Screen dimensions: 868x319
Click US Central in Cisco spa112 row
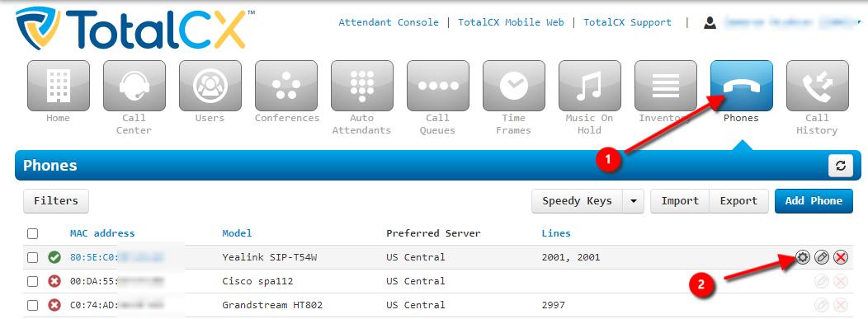(416, 281)
